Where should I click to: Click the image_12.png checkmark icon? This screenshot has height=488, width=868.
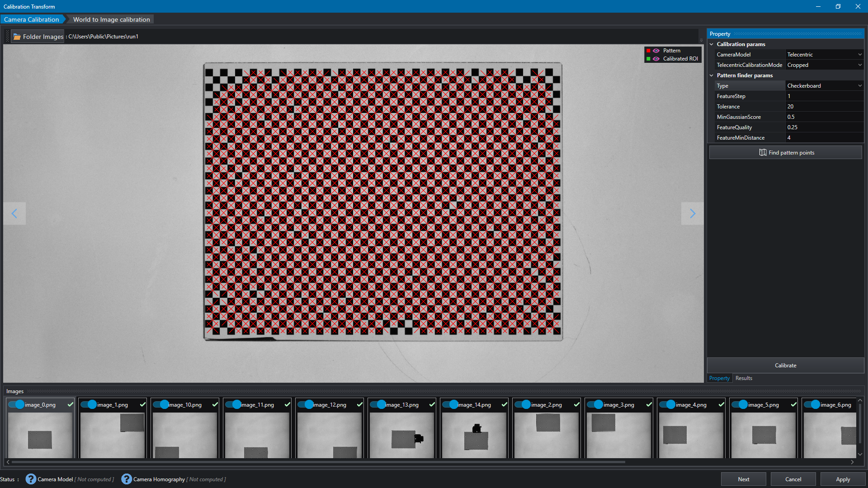[x=360, y=404]
